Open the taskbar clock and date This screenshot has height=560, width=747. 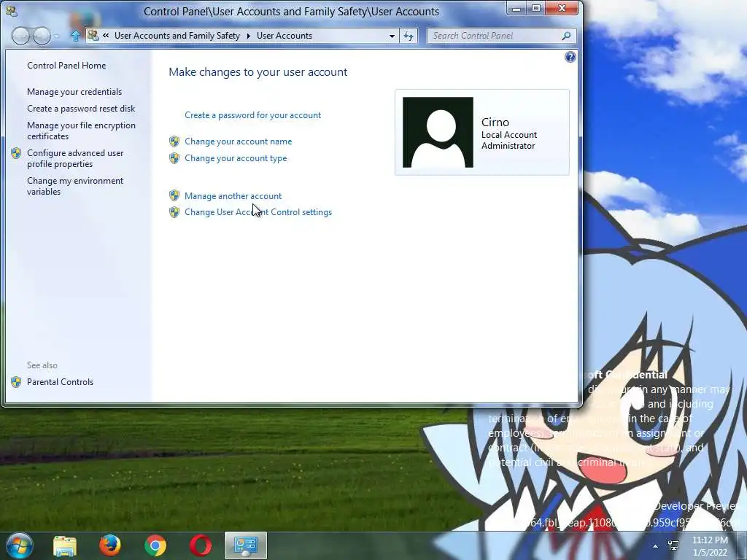[x=710, y=546]
